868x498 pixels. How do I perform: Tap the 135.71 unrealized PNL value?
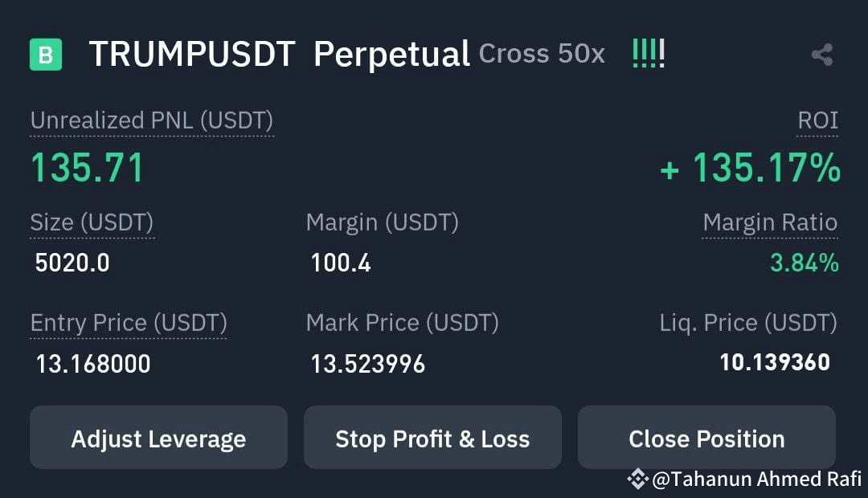[x=88, y=168]
